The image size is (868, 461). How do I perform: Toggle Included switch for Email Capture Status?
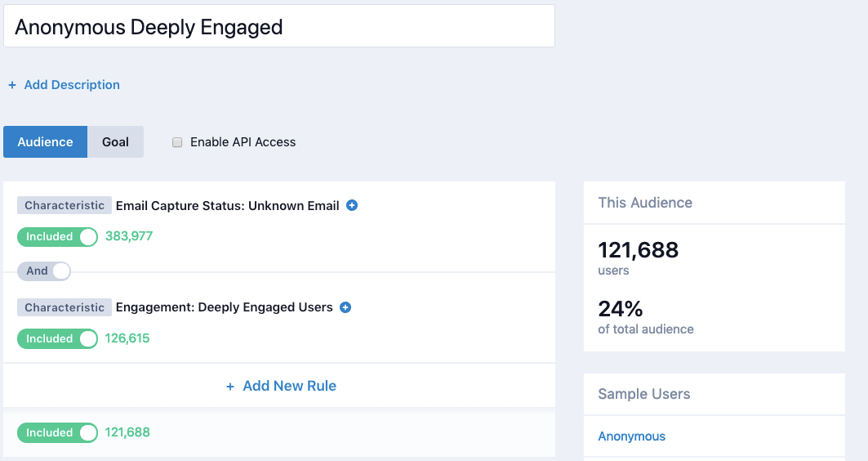point(57,237)
